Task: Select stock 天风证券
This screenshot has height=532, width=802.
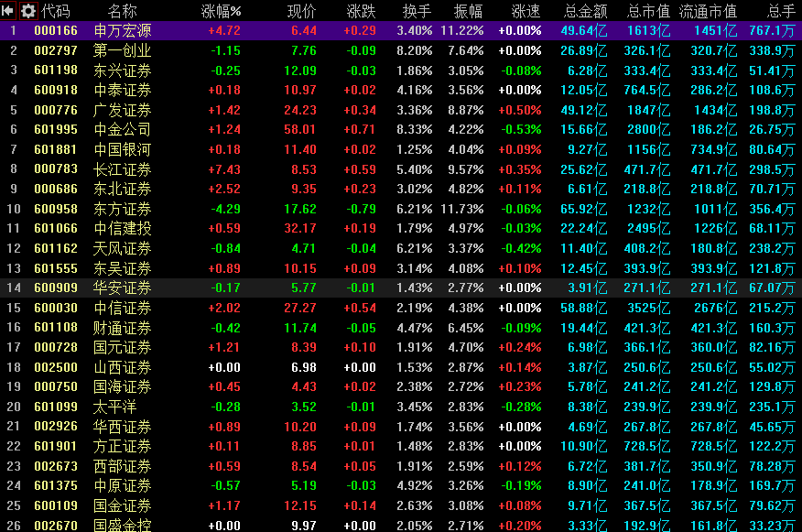Action: click(123, 248)
